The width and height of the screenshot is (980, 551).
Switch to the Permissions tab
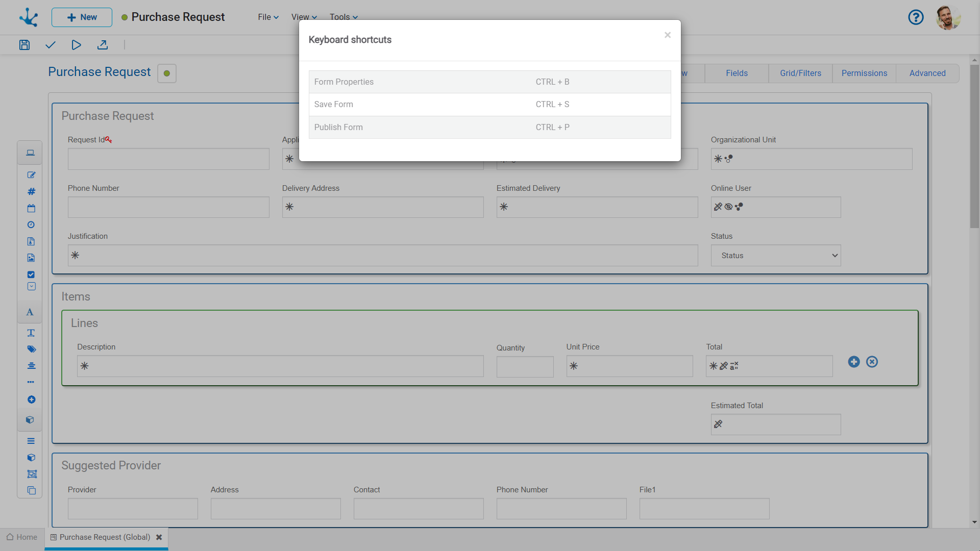pyautogui.click(x=864, y=73)
